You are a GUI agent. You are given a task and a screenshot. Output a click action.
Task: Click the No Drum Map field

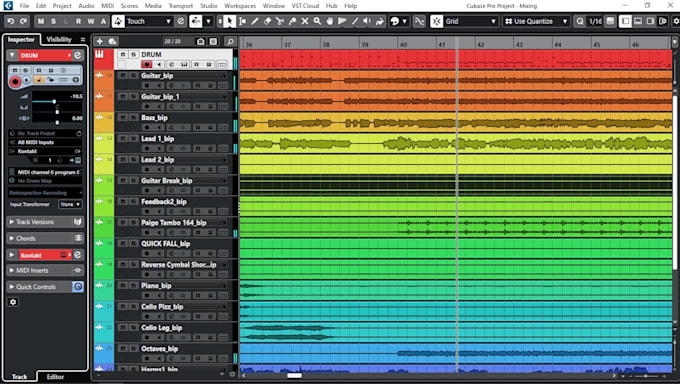pos(45,181)
